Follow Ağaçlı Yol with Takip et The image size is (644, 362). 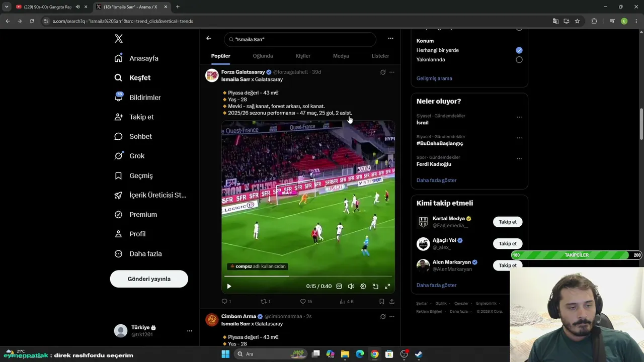[x=508, y=244]
